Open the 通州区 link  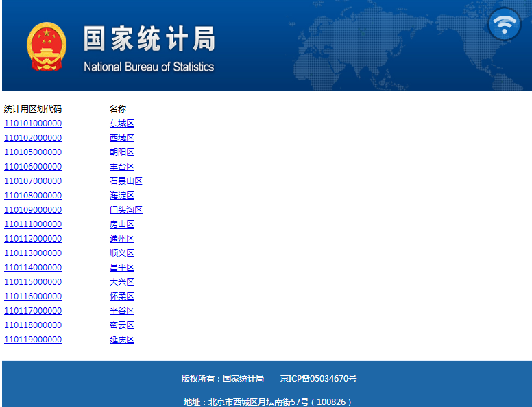(122, 238)
